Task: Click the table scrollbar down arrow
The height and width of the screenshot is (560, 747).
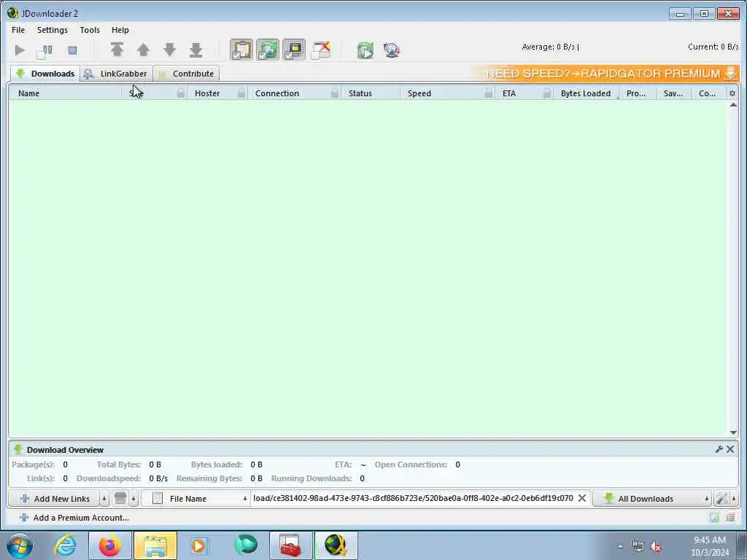Action: tap(733, 432)
